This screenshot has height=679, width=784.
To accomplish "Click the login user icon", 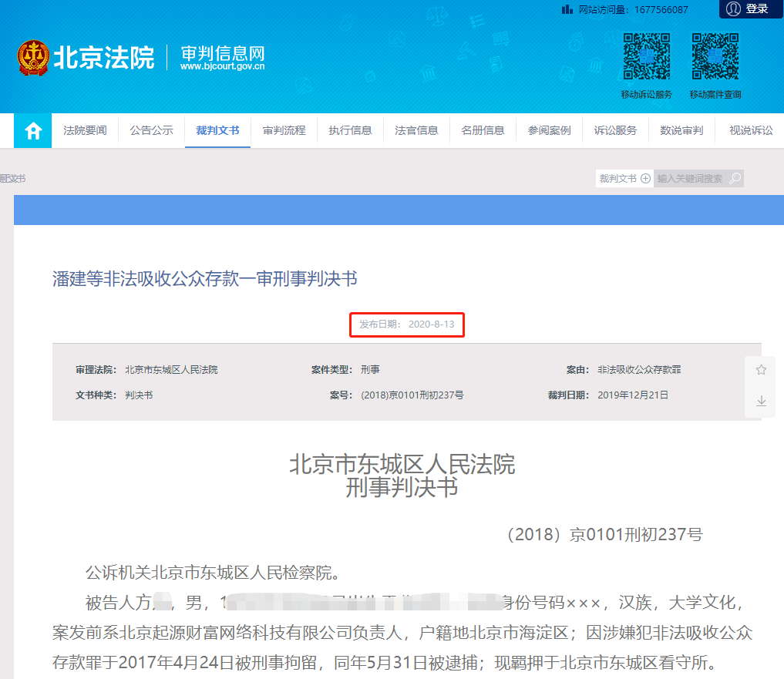I will click(733, 9).
